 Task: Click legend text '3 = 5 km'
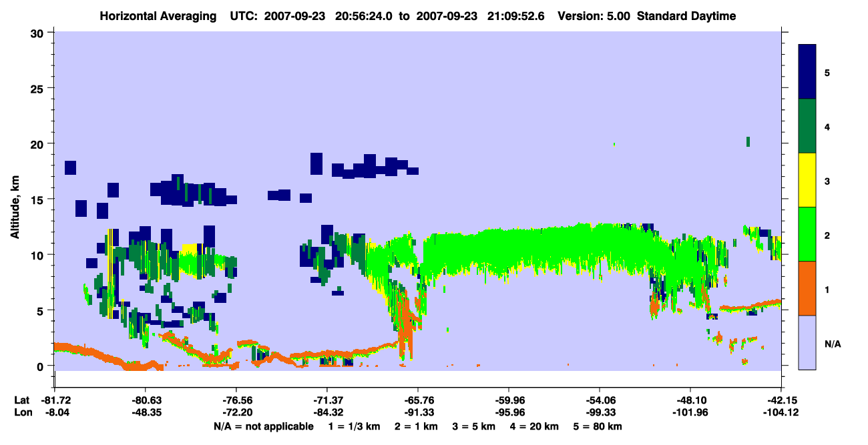474,426
